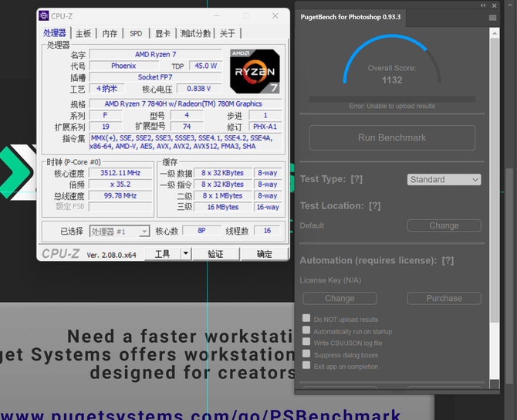The height and width of the screenshot is (420, 517).
Task: Enable Do NOT upload results checkbox
Action: [x=306, y=319]
